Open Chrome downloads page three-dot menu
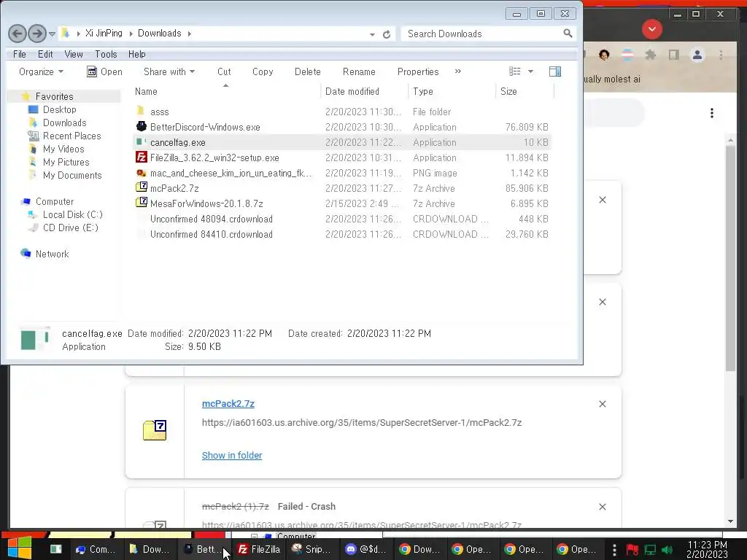This screenshot has width=747, height=560. (712, 113)
